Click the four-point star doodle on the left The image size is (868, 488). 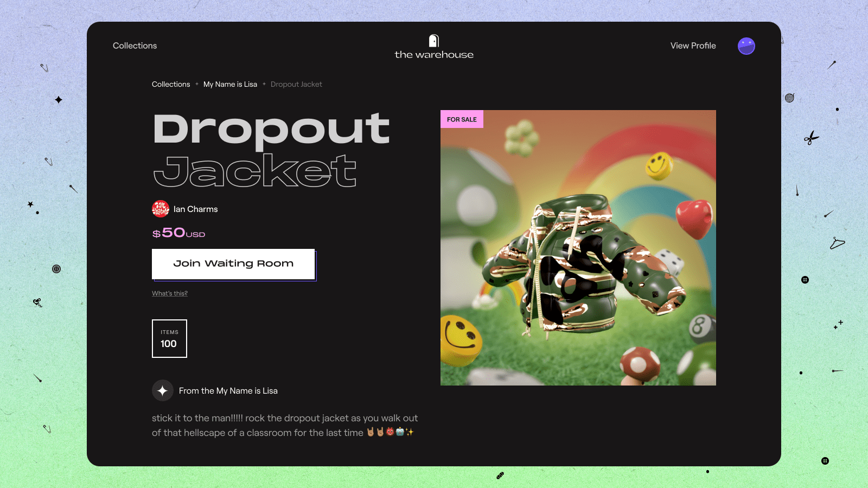pyautogui.click(x=59, y=100)
